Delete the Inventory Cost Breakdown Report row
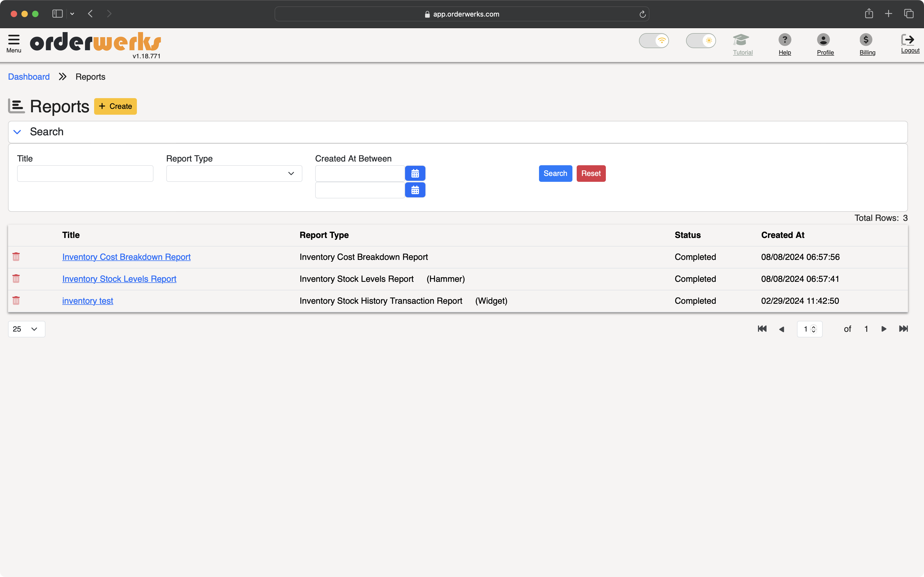This screenshot has width=924, height=577. point(16,257)
